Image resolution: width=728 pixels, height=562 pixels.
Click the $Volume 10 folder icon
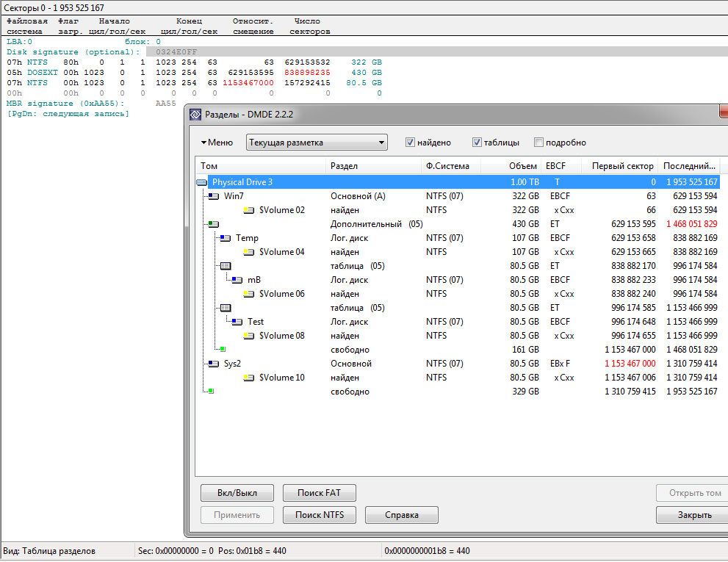pos(249,378)
